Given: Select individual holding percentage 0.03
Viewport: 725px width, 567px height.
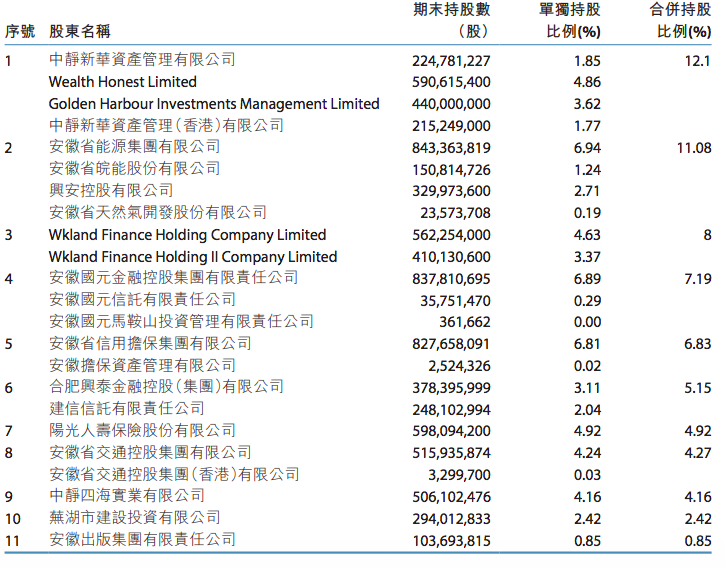Looking at the screenshot, I should 587,475.
